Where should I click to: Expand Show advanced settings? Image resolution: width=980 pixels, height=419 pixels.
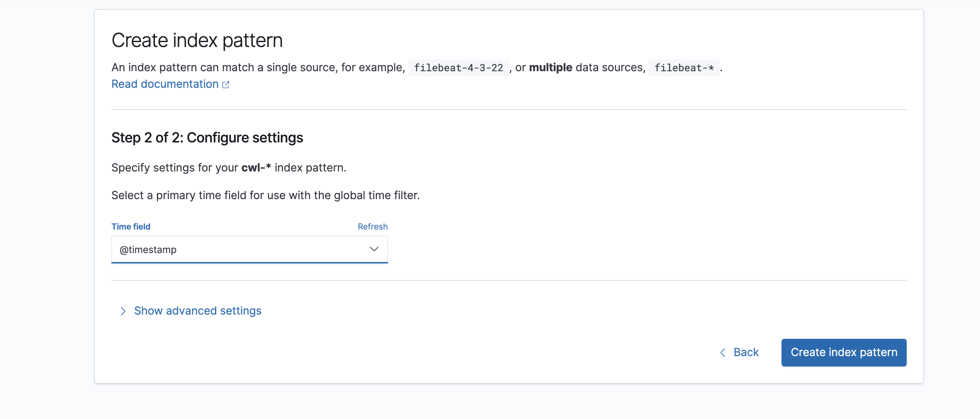click(x=197, y=311)
